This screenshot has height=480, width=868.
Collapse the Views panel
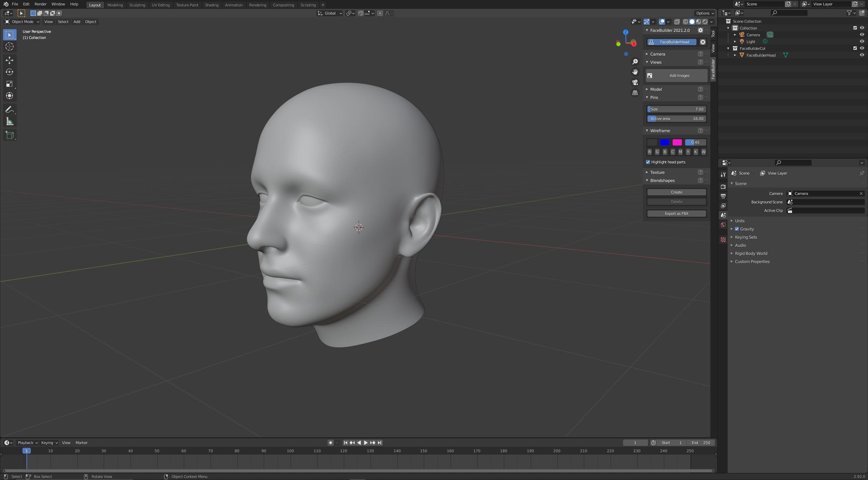point(655,62)
